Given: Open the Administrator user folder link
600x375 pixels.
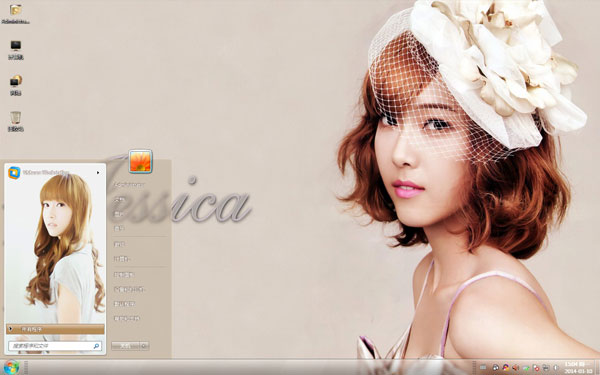Looking at the screenshot, I should (x=129, y=184).
